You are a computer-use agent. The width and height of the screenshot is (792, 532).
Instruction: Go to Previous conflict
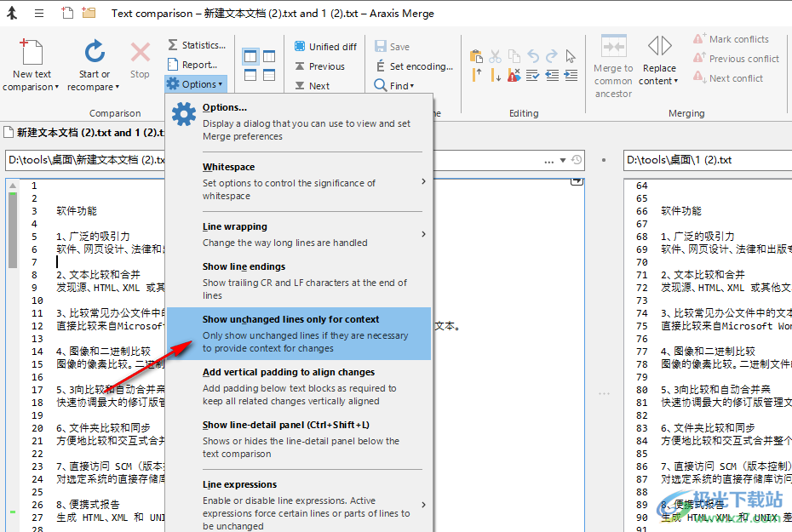[736, 59]
